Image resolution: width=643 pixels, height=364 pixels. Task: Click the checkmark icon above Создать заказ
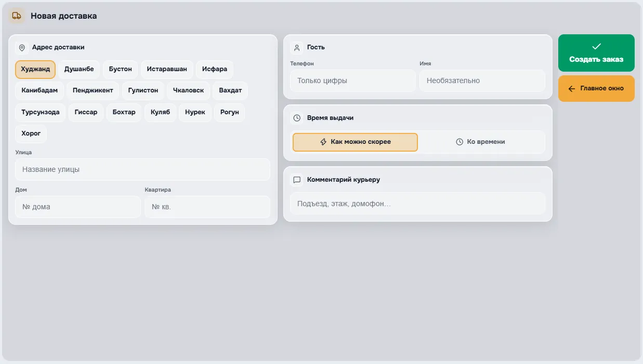click(x=596, y=47)
